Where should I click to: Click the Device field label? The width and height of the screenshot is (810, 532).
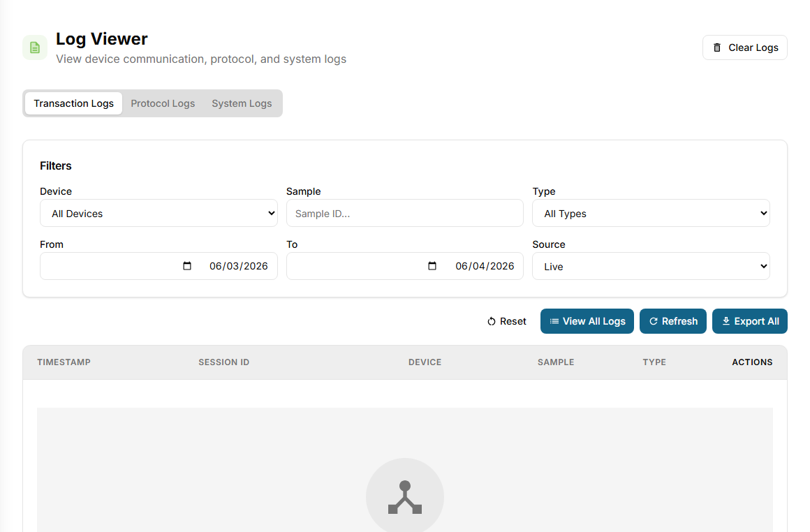pyautogui.click(x=56, y=191)
